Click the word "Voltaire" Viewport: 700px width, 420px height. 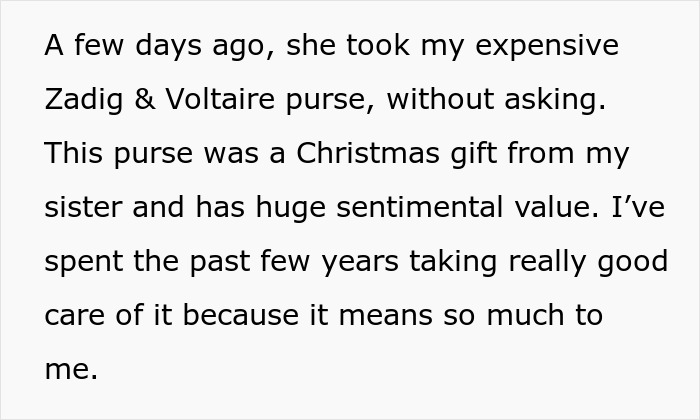[x=207, y=100]
